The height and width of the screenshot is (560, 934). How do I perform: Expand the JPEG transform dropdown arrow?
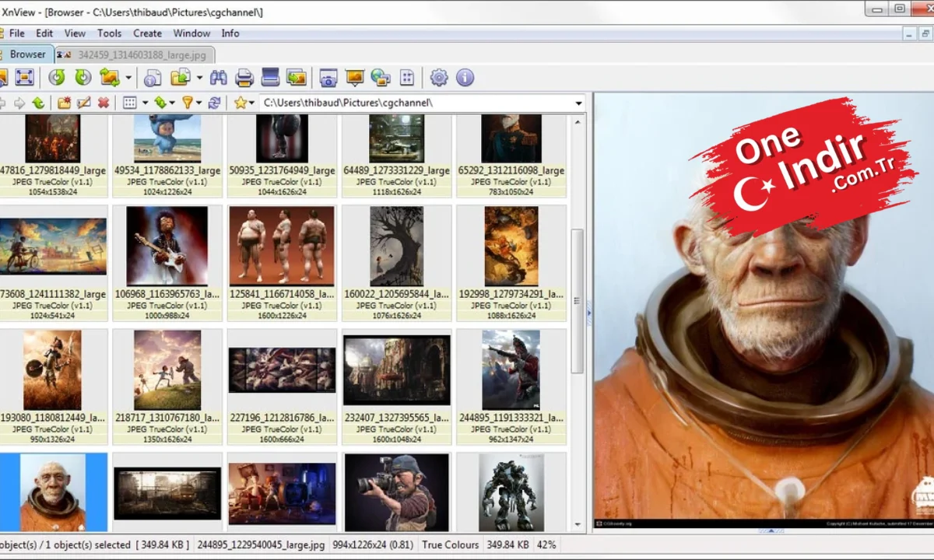coord(128,78)
